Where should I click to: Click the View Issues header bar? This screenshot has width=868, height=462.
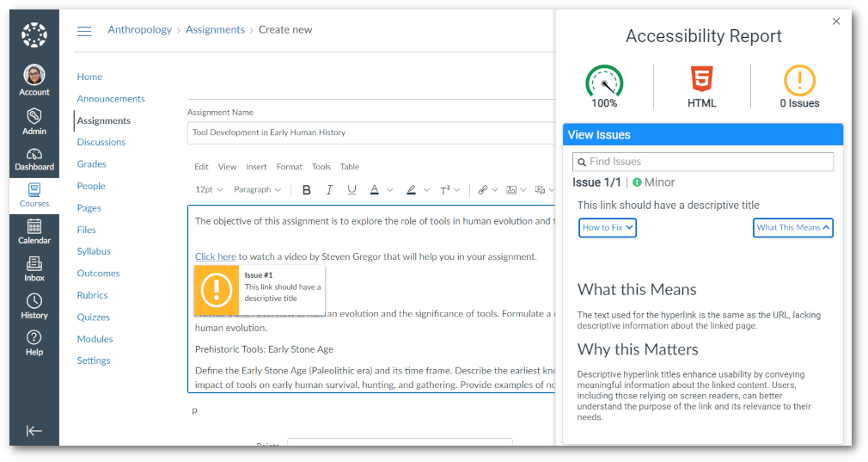click(703, 135)
